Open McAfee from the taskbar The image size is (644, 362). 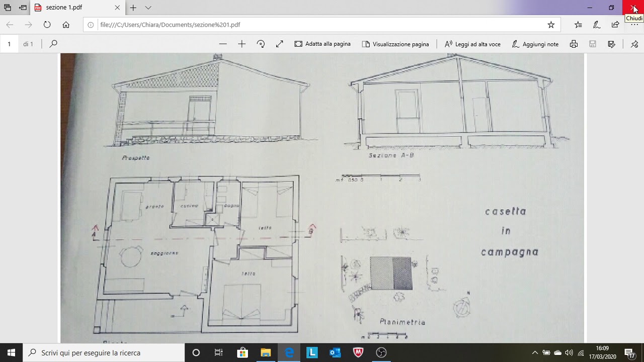tap(358, 352)
